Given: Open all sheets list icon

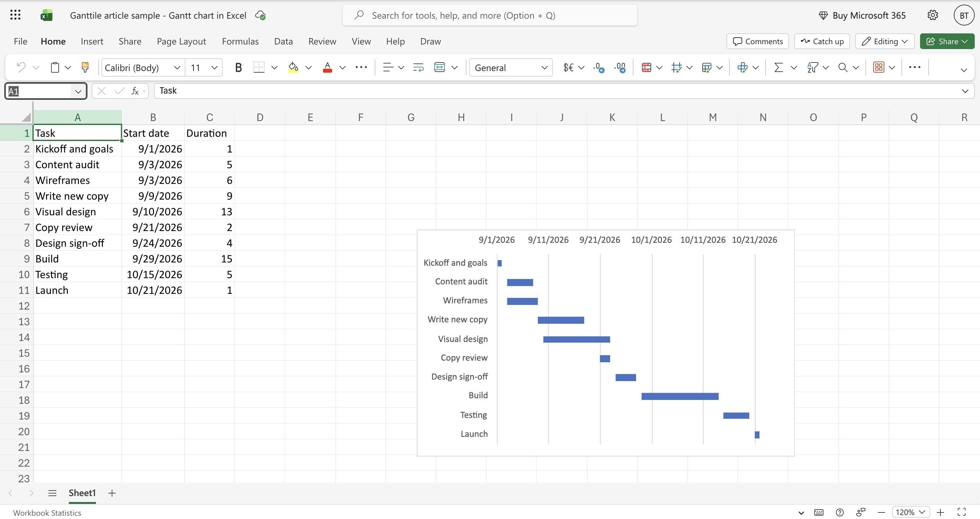Looking at the screenshot, I should [x=52, y=493].
